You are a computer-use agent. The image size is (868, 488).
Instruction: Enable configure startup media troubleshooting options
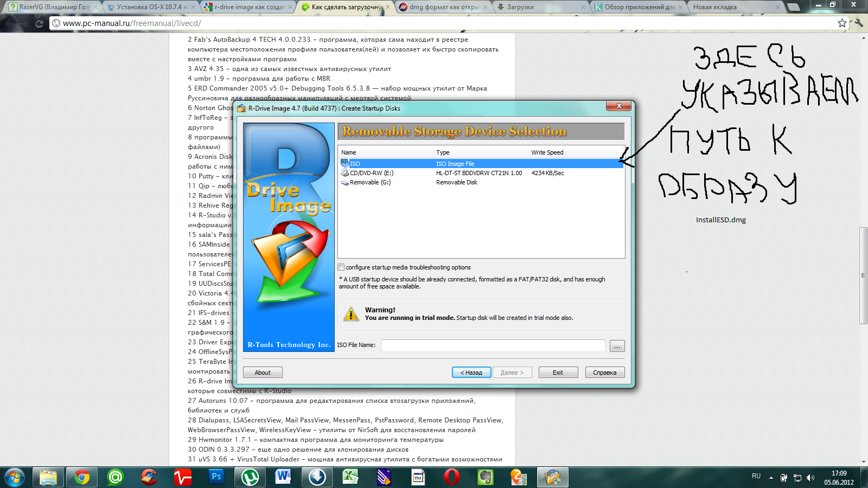341,267
